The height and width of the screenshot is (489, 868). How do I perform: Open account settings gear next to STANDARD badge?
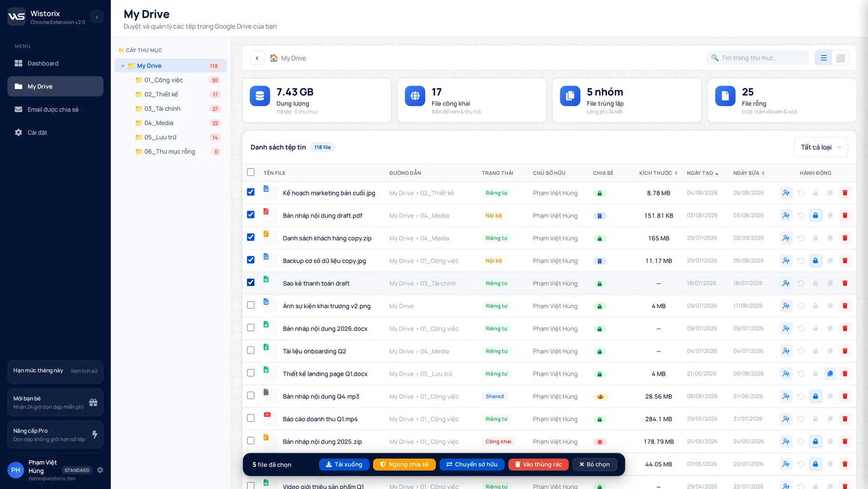(100, 470)
